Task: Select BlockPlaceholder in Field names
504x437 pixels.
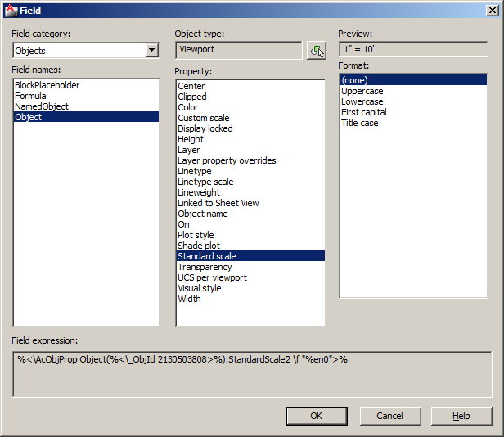Action: 86,85
